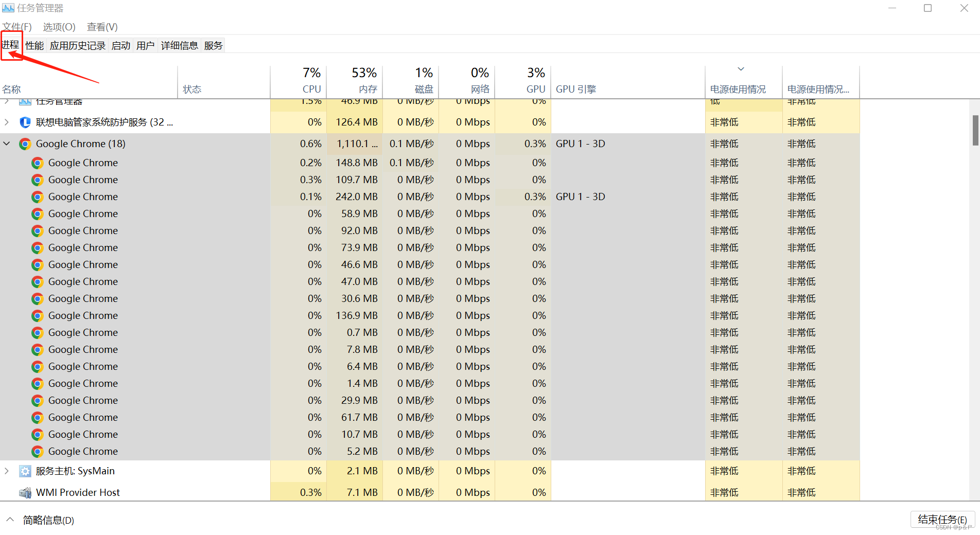This screenshot has height=535, width=980.
Task: Open the 选项(O) menu
Action: point(59,27)
